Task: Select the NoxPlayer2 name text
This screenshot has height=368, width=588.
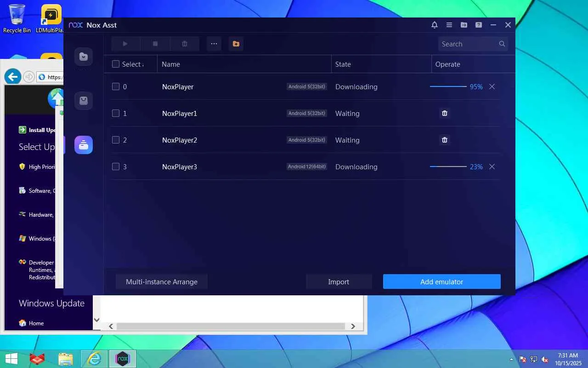Action: [x=180, y=140]
